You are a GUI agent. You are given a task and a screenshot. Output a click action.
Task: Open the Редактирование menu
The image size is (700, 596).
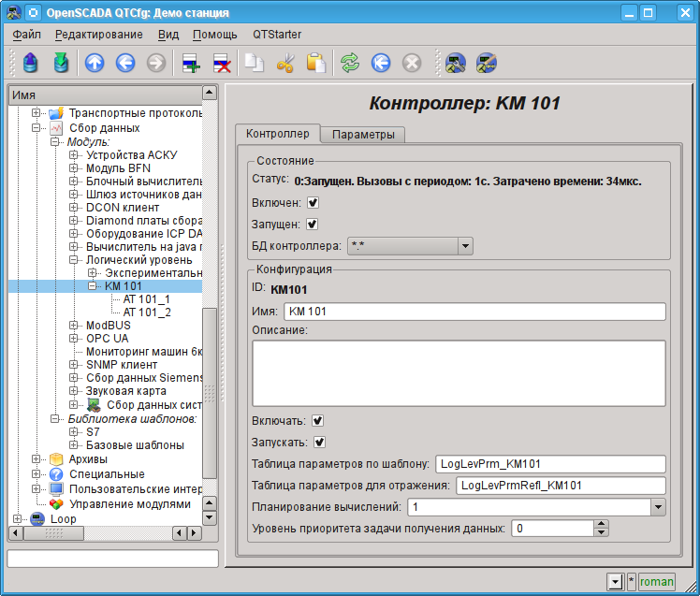point(99,35)
